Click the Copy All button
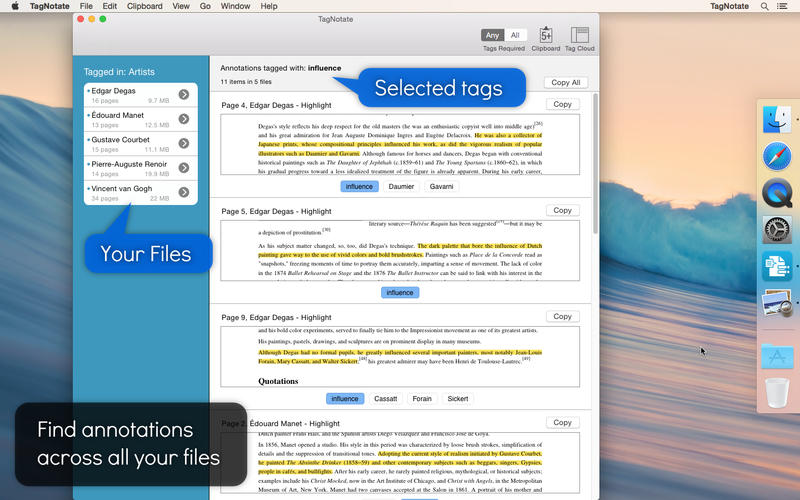This screenshot has width=800, height=500. [566, 83]
